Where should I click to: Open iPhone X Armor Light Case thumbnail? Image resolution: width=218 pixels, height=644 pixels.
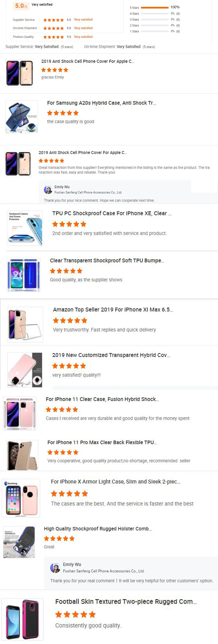pyautogui.click(x=21, y=498)
